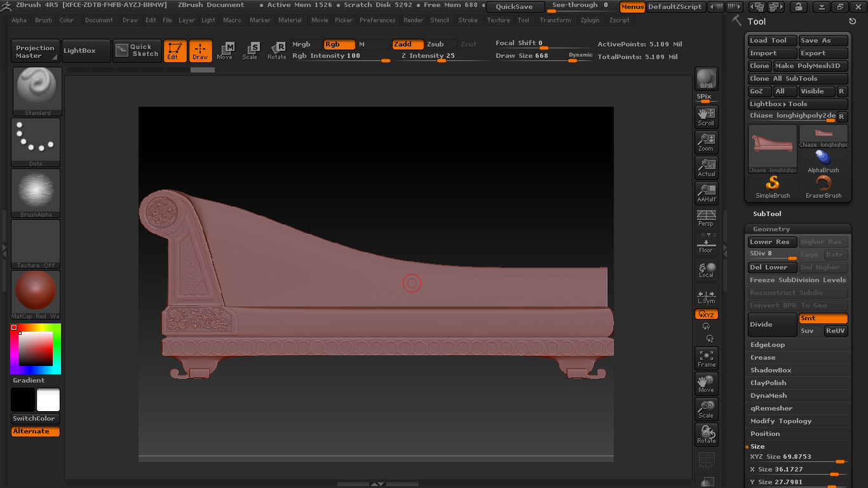Toggle Rgb mode
Screen dimensions: 868x488
339,44
